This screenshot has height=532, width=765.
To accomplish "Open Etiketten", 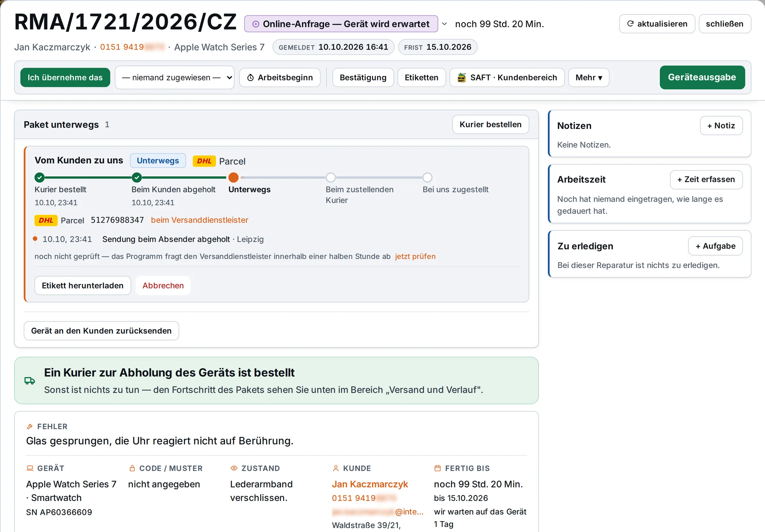I will pyautogui.click(x=421, y=77).
